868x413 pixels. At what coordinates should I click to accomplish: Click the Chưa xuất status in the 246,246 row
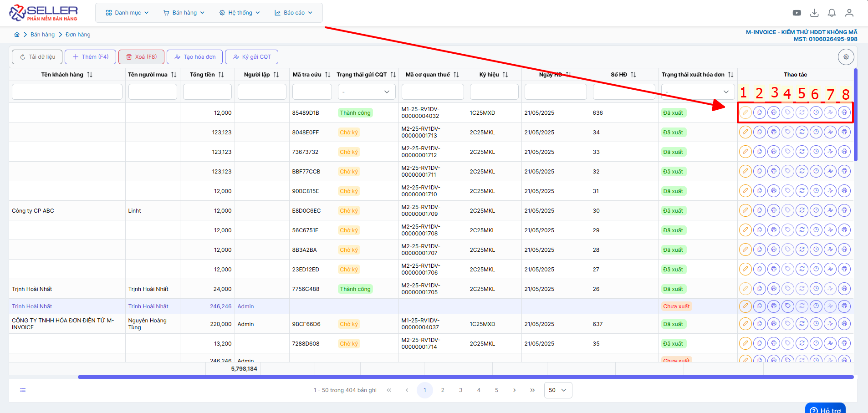coord(676,306)
